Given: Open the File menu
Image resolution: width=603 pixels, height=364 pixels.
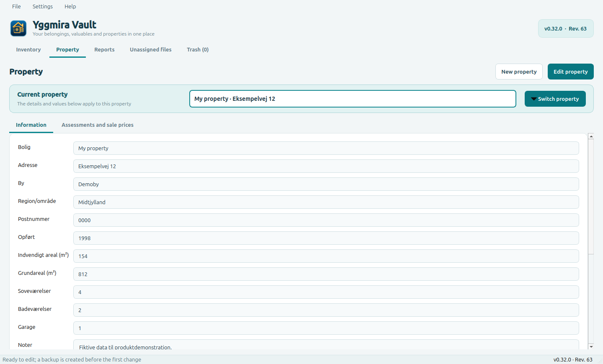Looking at the screenshot, I should point(16,6).
